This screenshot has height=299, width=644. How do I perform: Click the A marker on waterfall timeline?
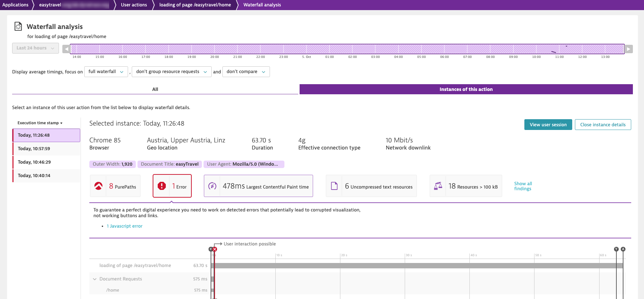pos(623,249)
